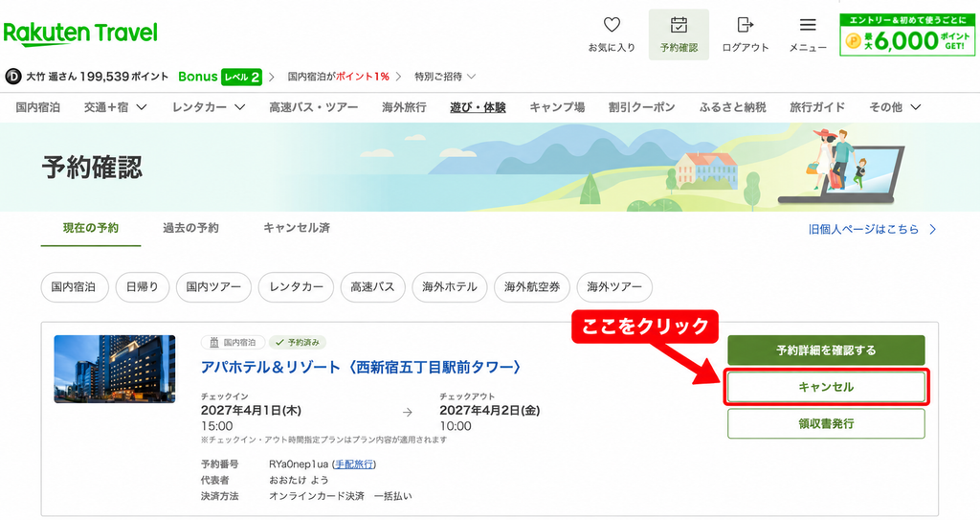
Task: Open the 遊び・体験 navigation item
Action: pyautogui.click(x=478, y=107)
